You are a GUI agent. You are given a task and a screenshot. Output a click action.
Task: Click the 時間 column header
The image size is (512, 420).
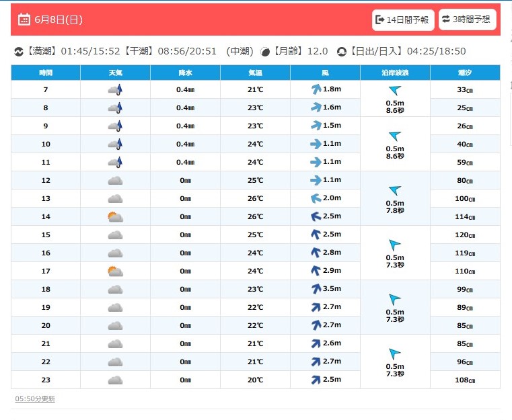click(x=46, y=73)
